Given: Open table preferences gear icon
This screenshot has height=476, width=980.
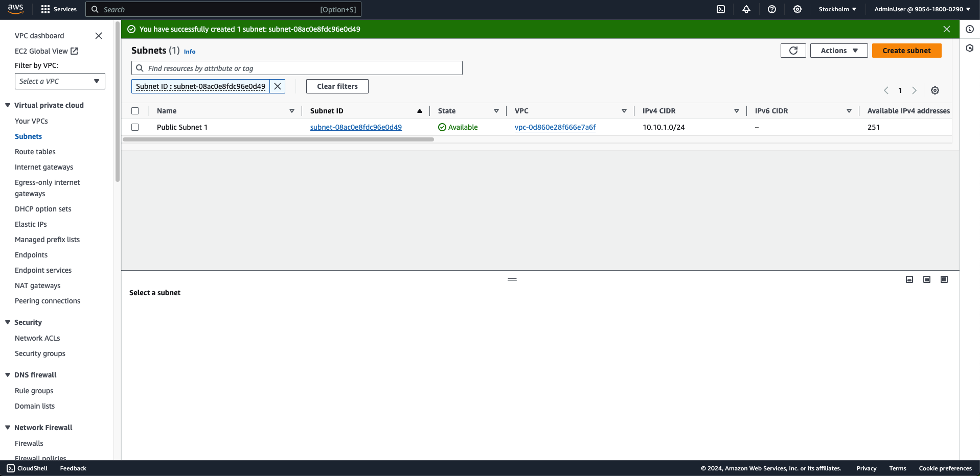Looking at the screenshot, I should coord(935,90).
